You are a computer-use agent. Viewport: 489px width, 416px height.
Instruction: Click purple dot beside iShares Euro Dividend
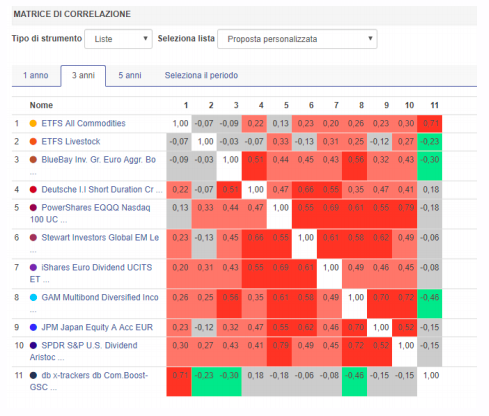[33, 268]
